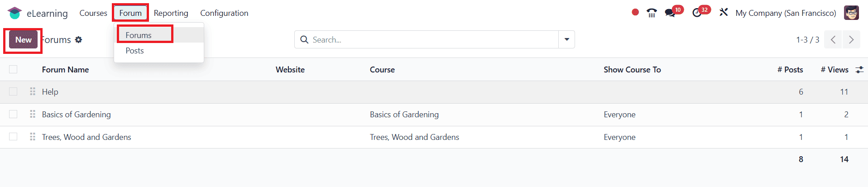Click the New button
Screen dimensions: 868x187
[x=23, y=40]
